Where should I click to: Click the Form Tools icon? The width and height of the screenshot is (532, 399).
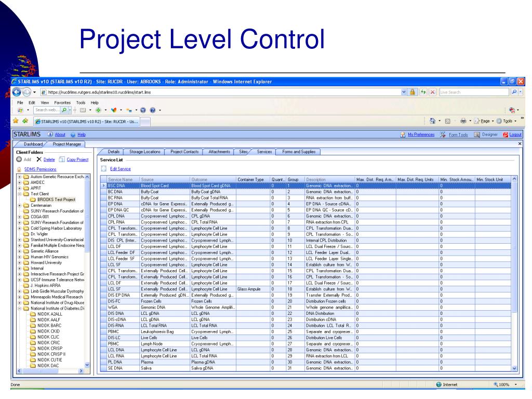pyautogui.click(x=443, y=135)
